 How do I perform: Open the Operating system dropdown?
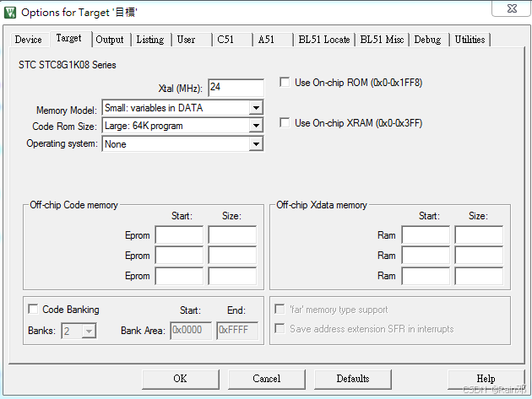click(x=256, y=144)
